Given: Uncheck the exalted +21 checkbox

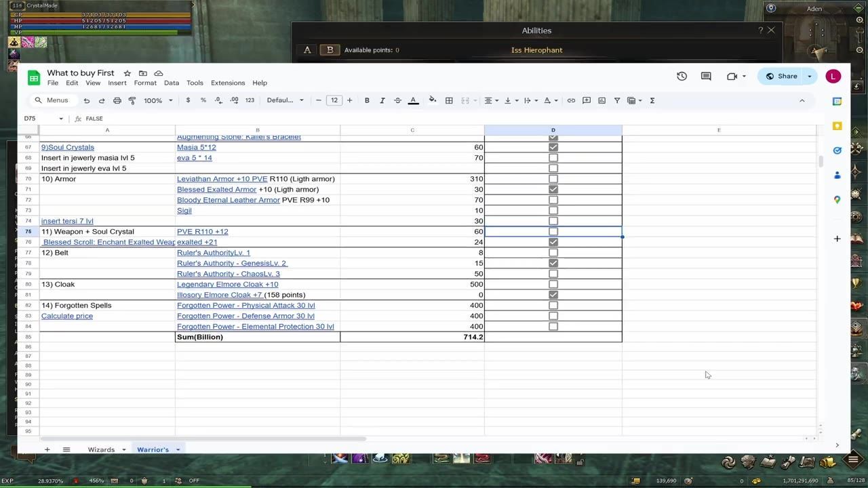Looking at the screenshot, I should [x=553, y=242].
